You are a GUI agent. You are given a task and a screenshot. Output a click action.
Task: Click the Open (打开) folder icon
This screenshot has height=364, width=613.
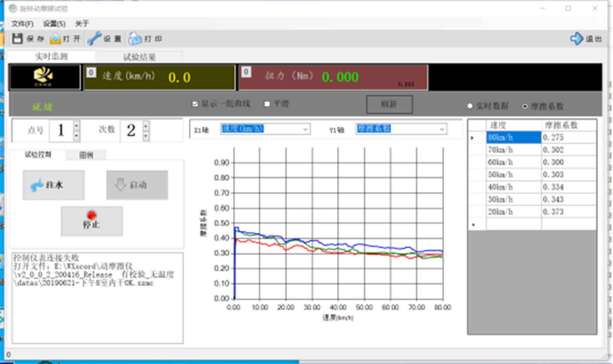pos(55,39)
